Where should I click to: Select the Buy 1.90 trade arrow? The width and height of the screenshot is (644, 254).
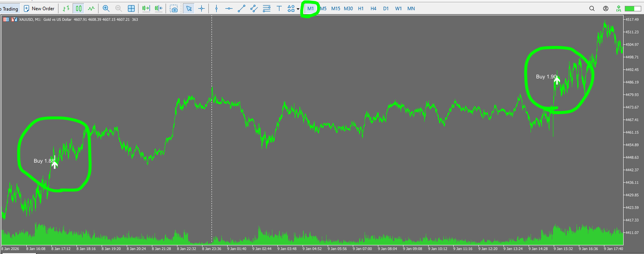point(557,80)
